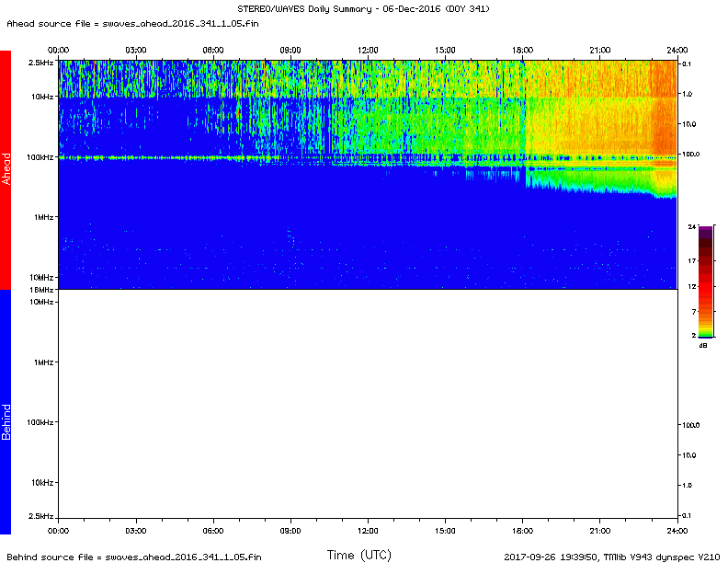This screenshot has height=563, width=728.
Task: Click the 16MHz label between the panels
Action: (41, 290)
